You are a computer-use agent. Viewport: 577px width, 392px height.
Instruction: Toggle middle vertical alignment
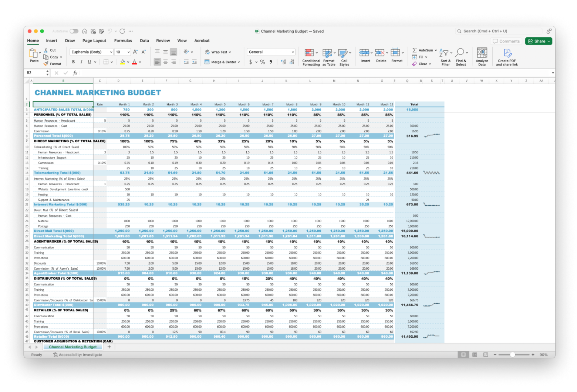point(165,52)
